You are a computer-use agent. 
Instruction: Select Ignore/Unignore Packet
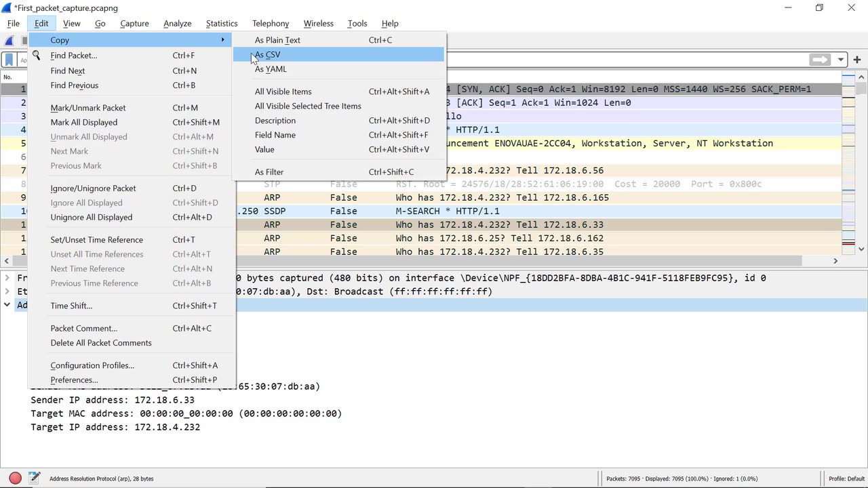tap(132, 188)
